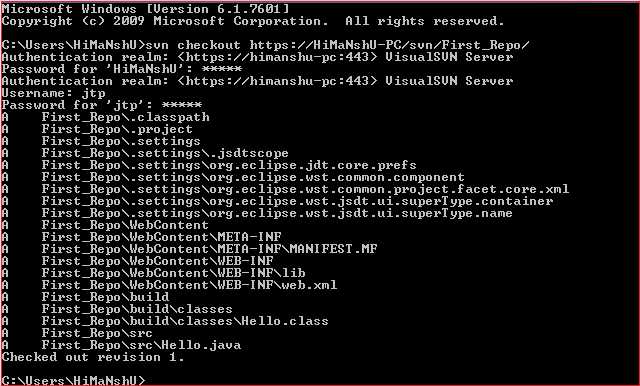The width and height of the screenshot is (640, 386).
Task: Select the src\Hello.java line
Action: click(x=121, y=345)
